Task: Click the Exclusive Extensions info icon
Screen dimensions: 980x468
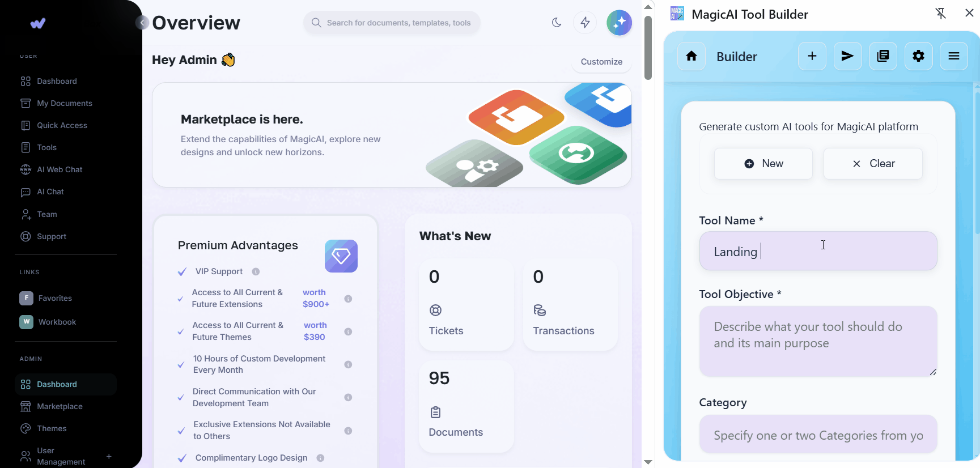Action: (348, 431)
